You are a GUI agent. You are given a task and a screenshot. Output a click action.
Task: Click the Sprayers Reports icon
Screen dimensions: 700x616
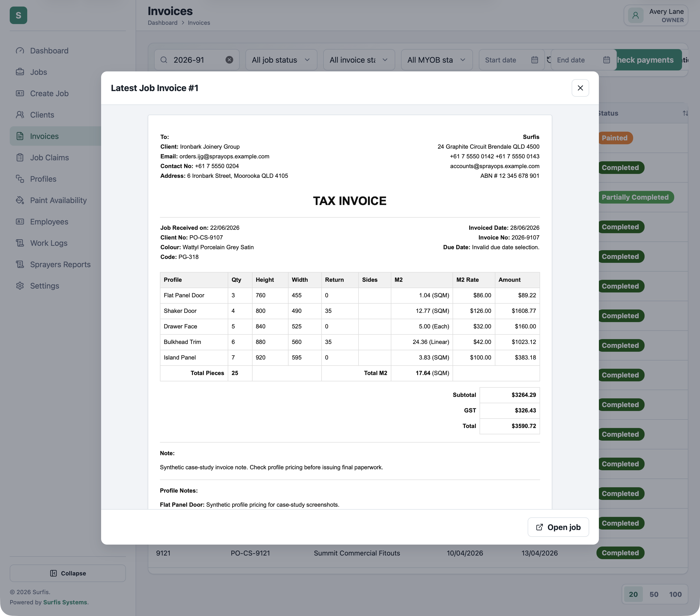pyautogui.click(x=20, y=265)
